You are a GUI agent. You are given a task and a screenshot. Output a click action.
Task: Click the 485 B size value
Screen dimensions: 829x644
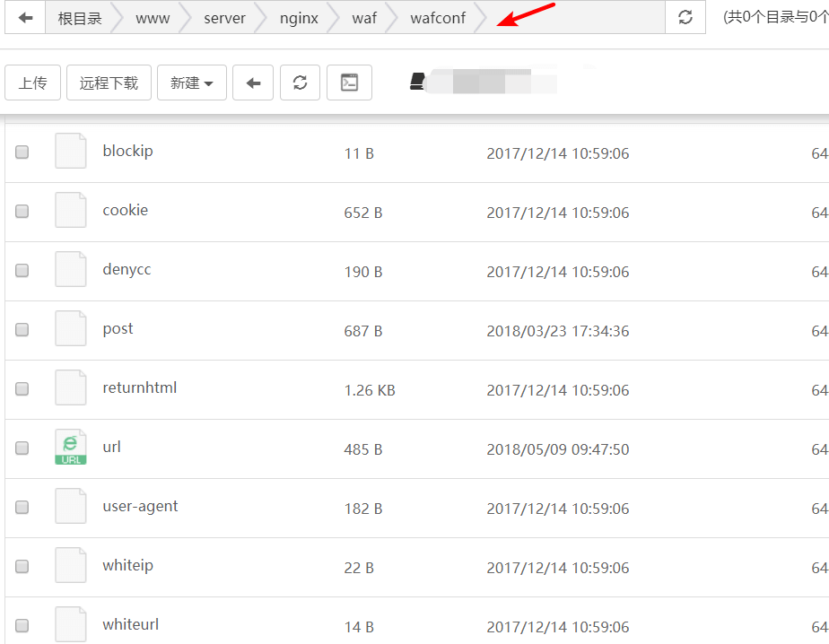point(363,449)
